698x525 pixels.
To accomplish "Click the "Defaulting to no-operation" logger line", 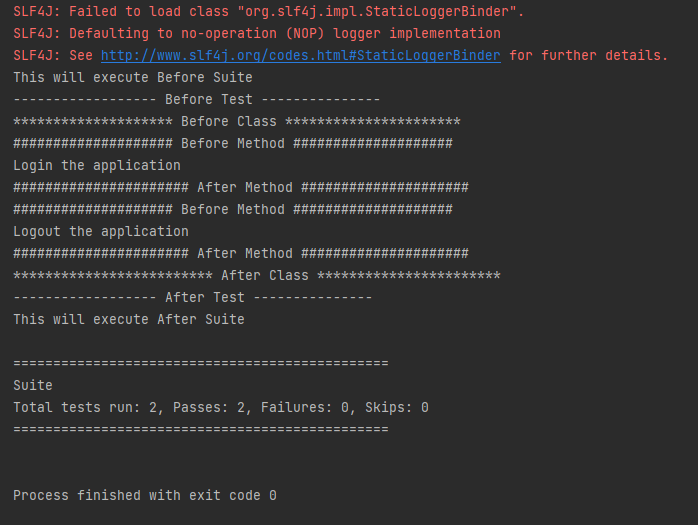I will point(257,34).
